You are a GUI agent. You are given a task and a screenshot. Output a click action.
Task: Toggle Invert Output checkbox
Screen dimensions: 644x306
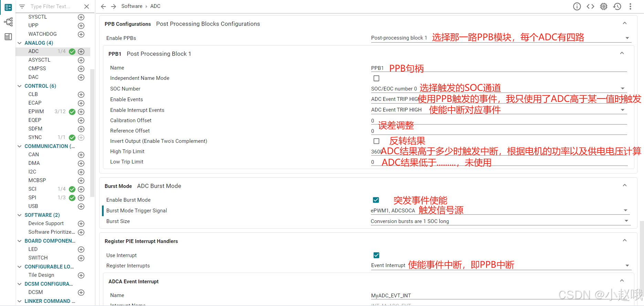[376, 141]
